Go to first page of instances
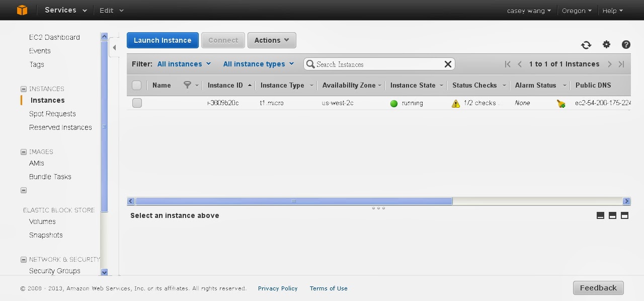The image size is (644, 301). (x=508, y=64)
